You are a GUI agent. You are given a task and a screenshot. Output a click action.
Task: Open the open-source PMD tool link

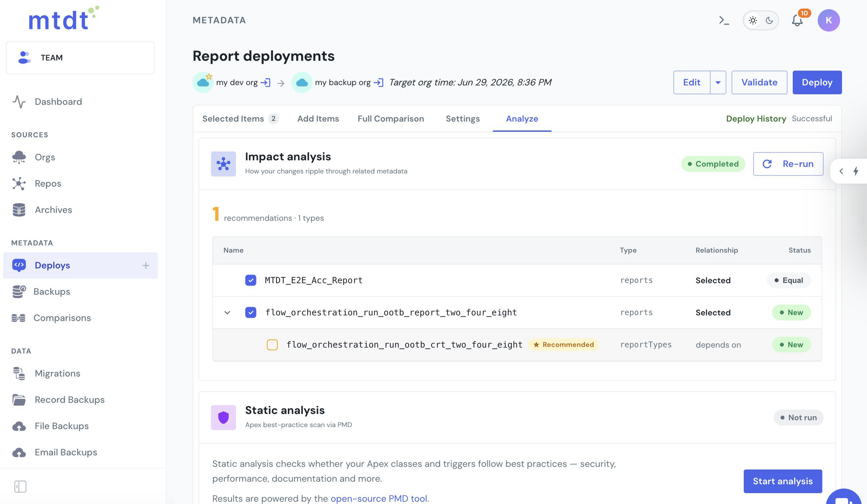pos(379,498)
